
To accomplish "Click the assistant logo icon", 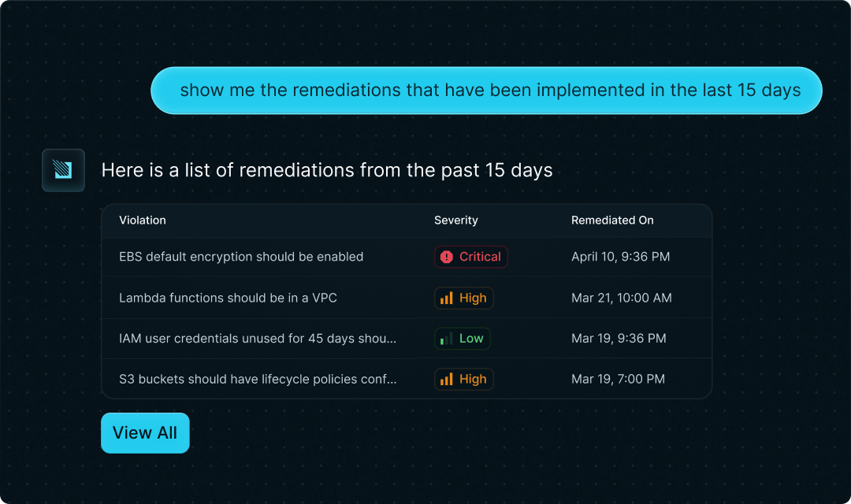I will click(x=63, y=170).
